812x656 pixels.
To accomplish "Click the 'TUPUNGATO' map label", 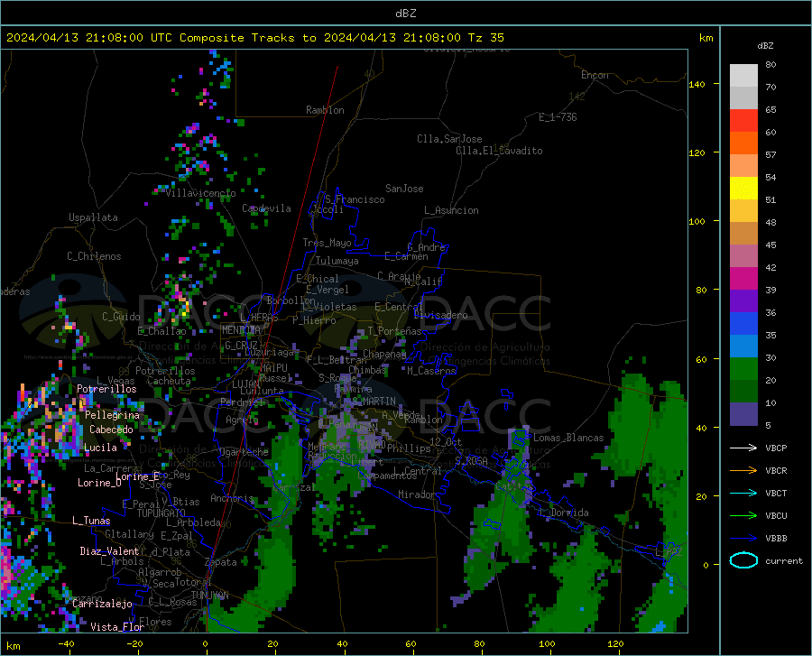I will pos(161,513).
